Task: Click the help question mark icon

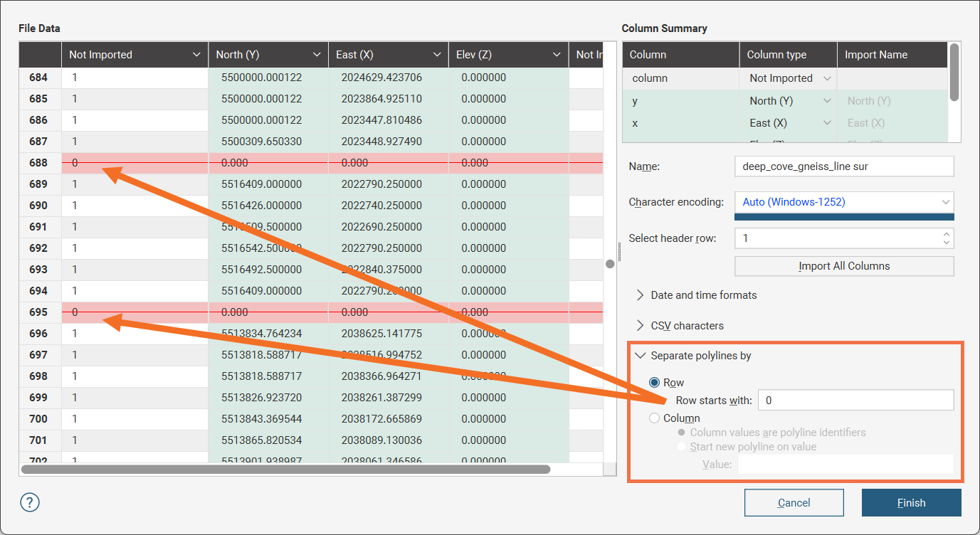Action: tap(30, 502)
